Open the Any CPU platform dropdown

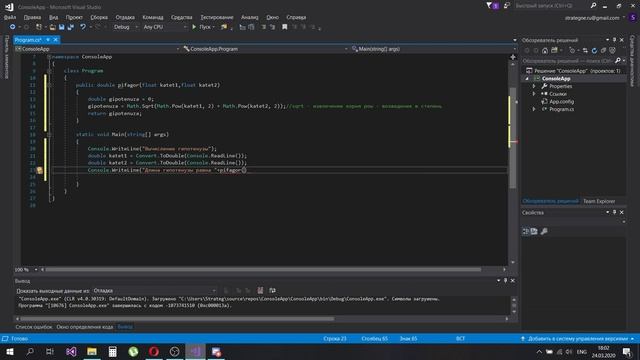[x=164, y=27]
